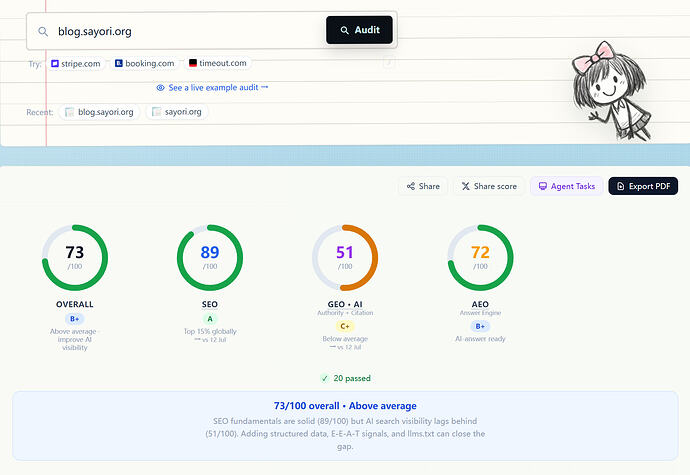
Task: Open See a live example audit link
Action: click(x=212, y=88)
